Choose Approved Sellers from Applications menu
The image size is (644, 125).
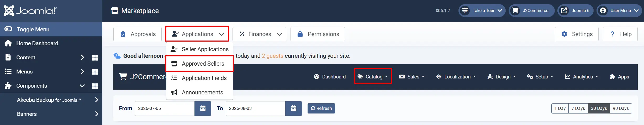[x=200, y=64]
